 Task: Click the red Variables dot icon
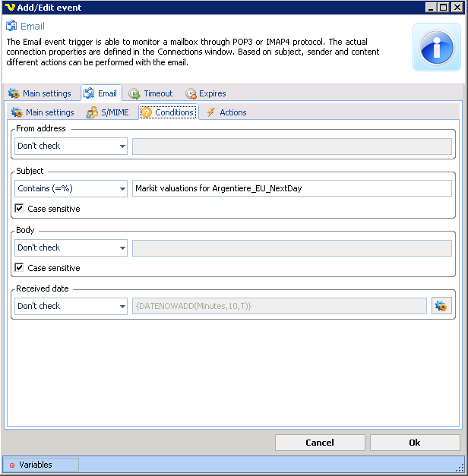pyautogui.click(x=12, y=465)
